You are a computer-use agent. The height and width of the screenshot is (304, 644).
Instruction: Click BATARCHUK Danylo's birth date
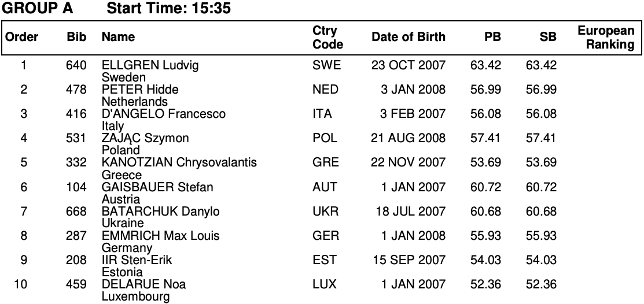coord(410,211)
